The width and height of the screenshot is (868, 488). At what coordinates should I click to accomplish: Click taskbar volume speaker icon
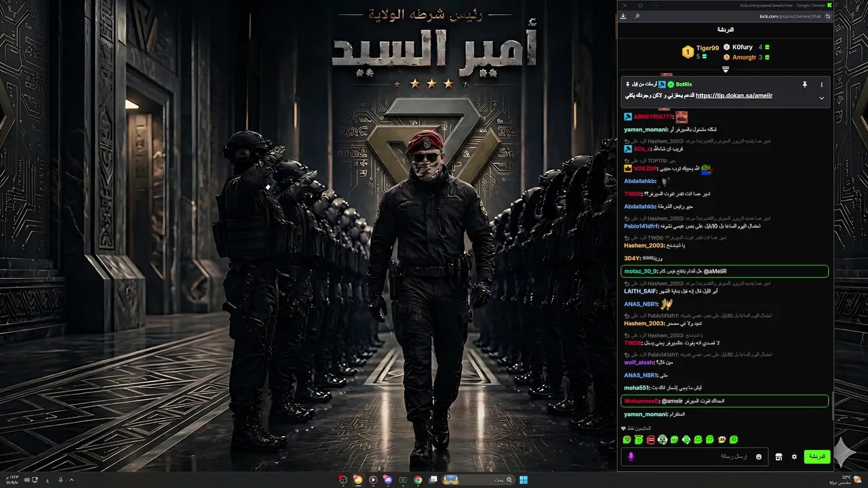click(26, 480)
